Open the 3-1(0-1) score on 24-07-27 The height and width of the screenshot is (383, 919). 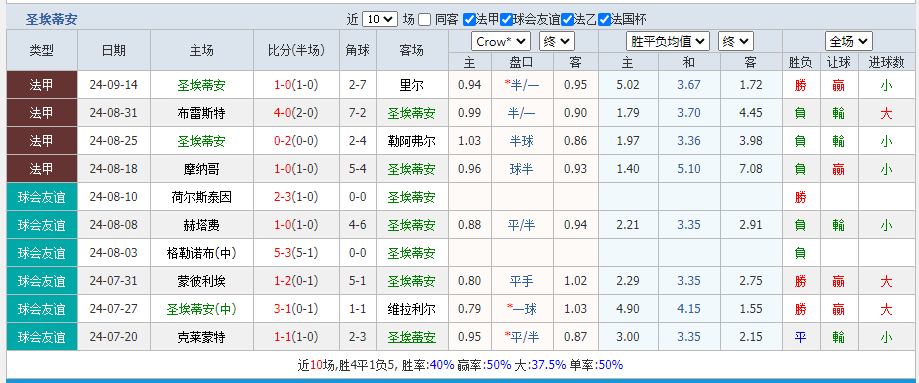296,309
